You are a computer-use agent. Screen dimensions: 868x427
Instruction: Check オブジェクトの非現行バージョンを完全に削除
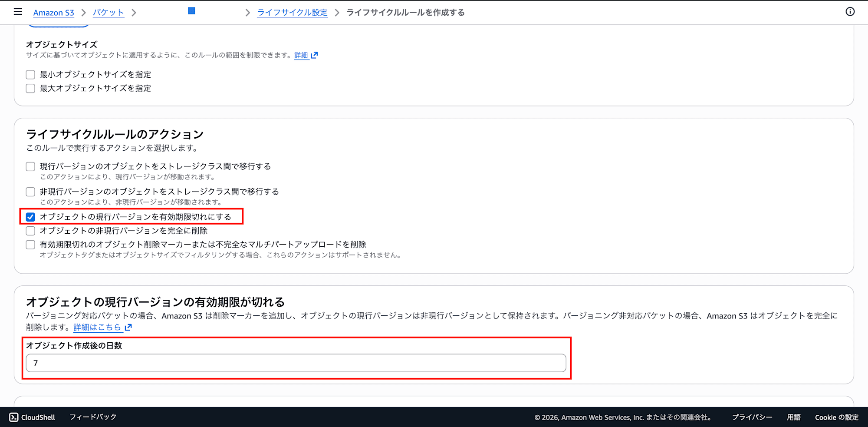coord(30,231)
